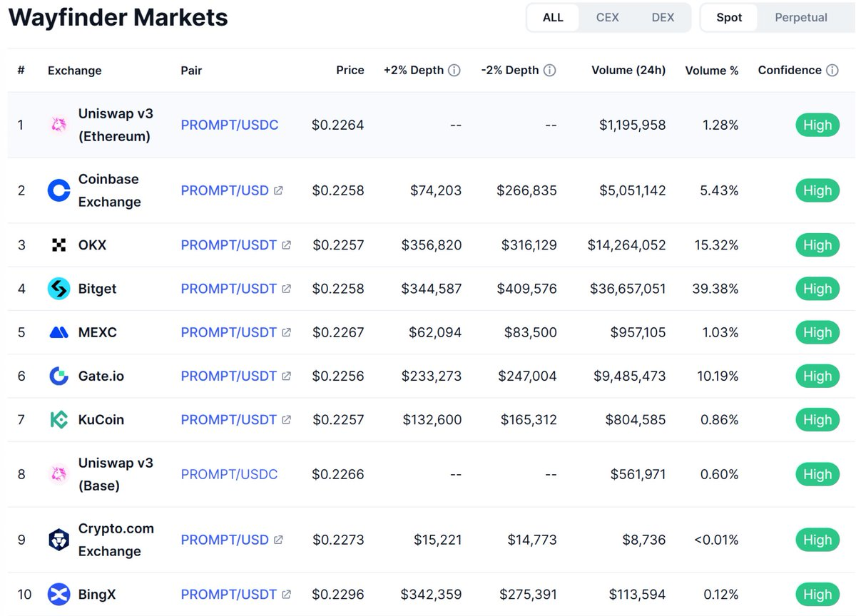Select the Spot markets tab
Viewport: 856px width, 616px height.
(729, 18)
